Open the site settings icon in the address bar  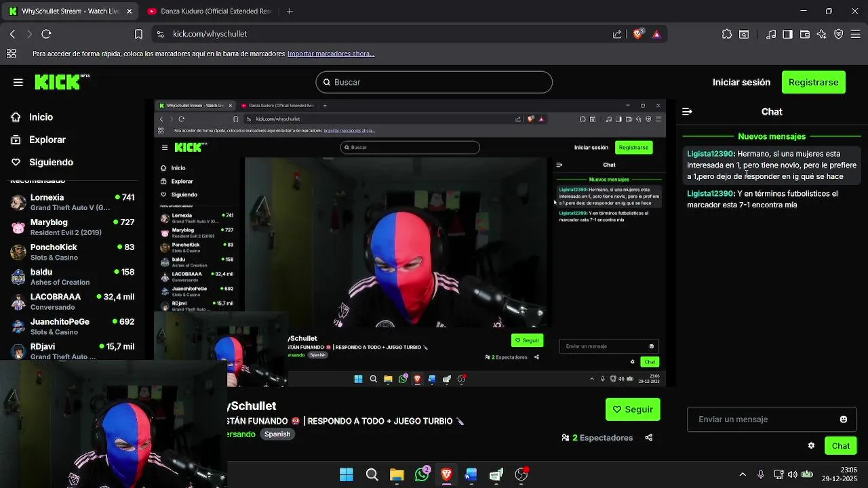point(160,34)
